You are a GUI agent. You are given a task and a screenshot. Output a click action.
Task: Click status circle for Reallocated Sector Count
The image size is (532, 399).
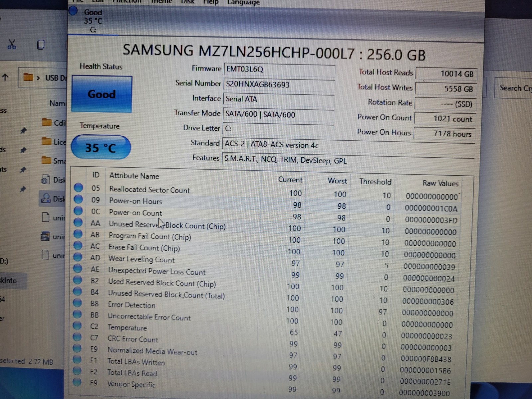[x=78, y=188]
